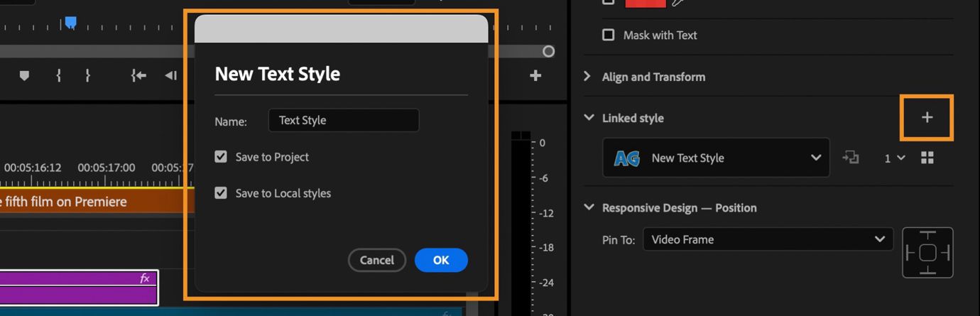980x316 pixels.
Task: Expand the Align and Transform section
Action: pos(587,76)
